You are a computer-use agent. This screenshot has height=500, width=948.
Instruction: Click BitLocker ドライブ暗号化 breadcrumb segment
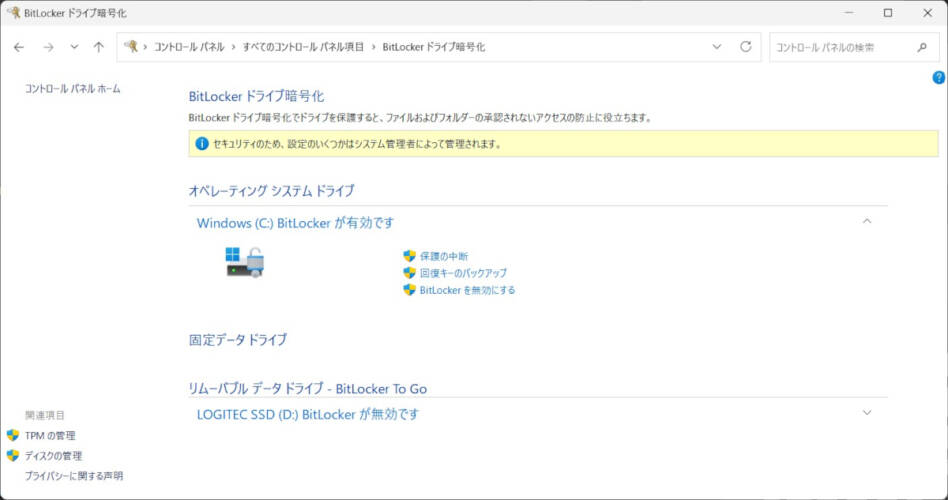pyautogui.click(x=433, y=47)
